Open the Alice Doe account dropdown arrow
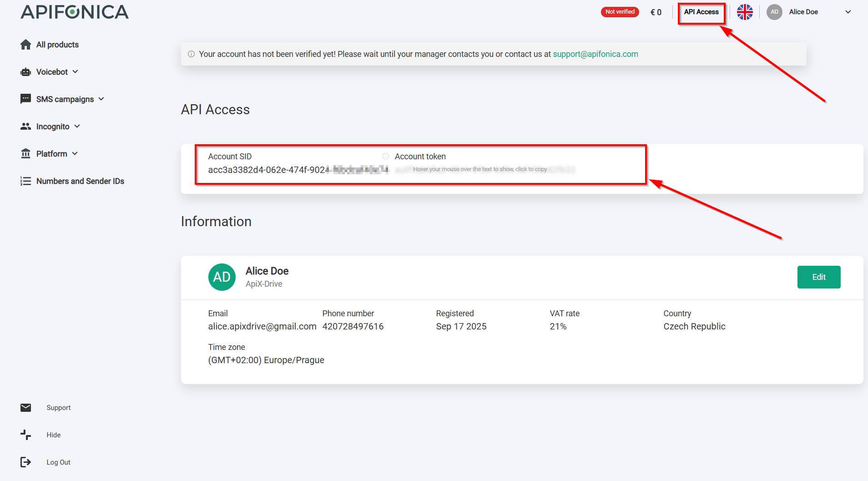868x481 pixels. 848,12
